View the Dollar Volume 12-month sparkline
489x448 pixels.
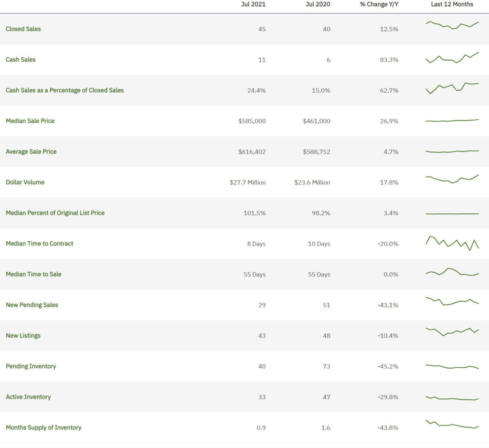[452, 179]
